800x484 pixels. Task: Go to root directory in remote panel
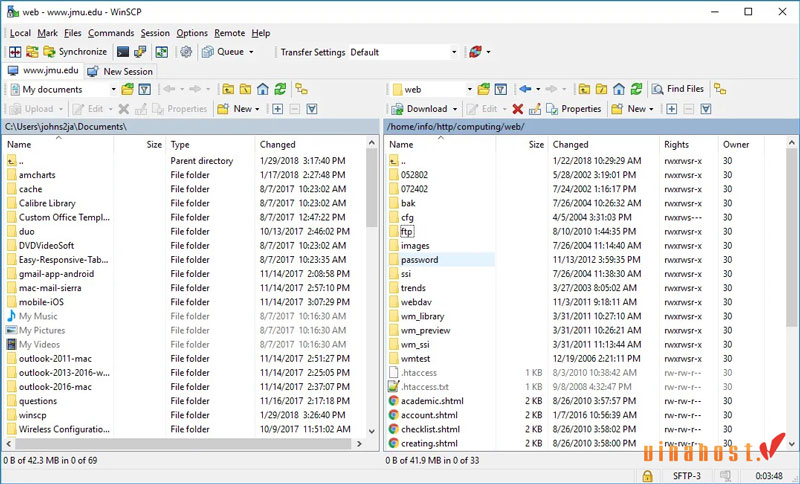[602, 90]
